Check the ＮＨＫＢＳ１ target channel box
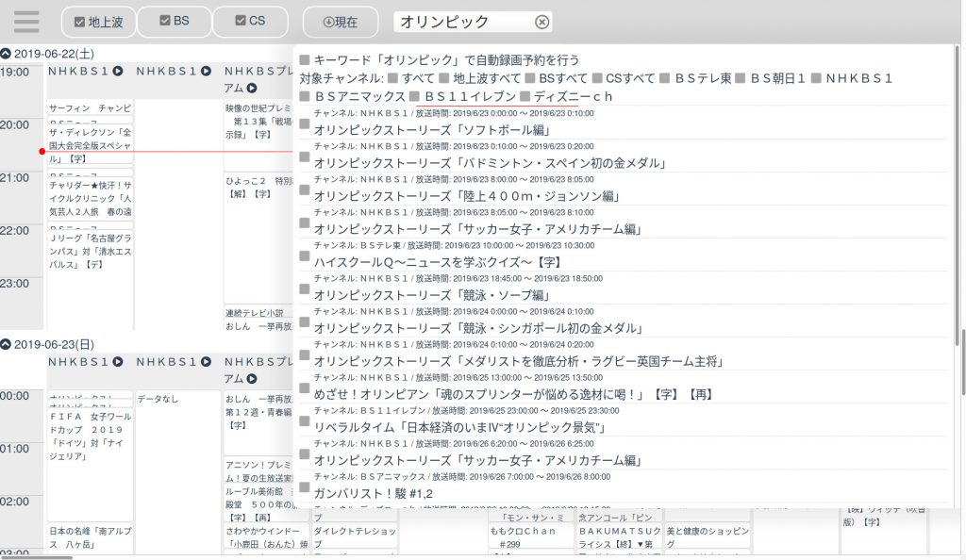 pyautogui.click(x=816, y=78)
